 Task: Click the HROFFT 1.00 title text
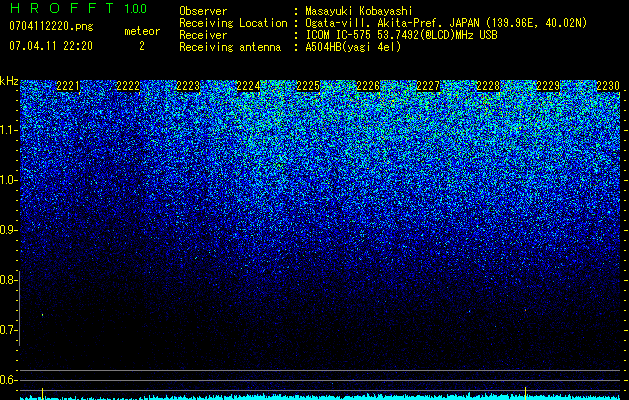78,8
